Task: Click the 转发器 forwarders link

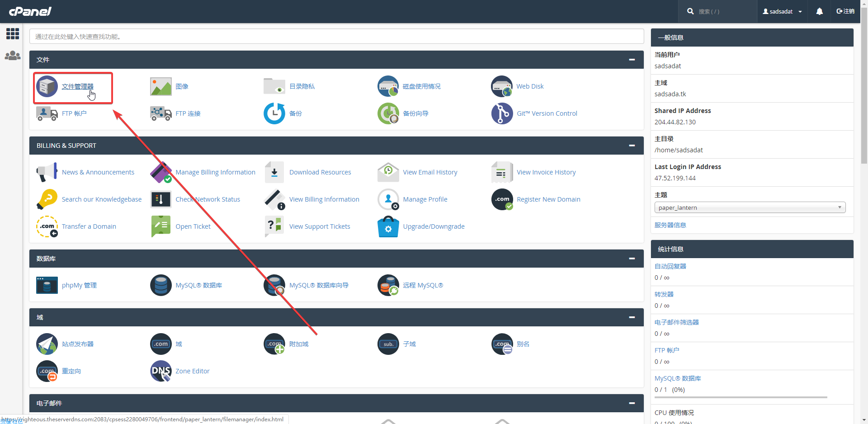Action: pyautogui.click(x=664, y=294)
